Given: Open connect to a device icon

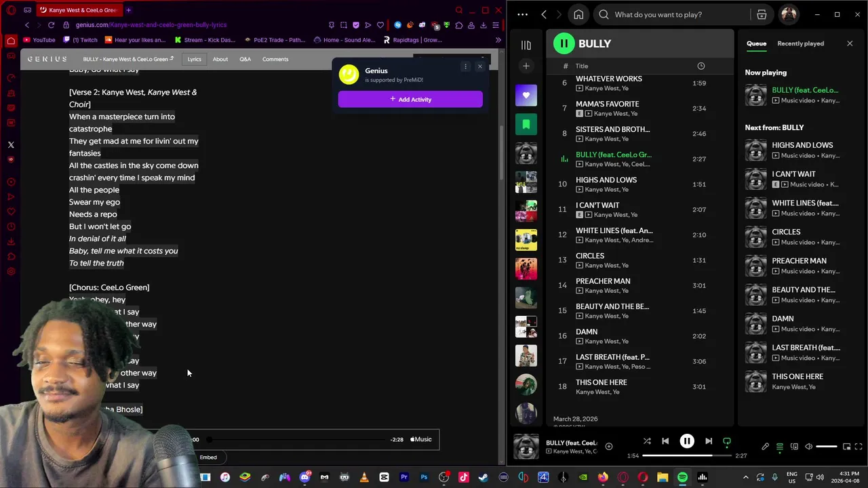Looking at the screenshot, I should click(794, 447).
